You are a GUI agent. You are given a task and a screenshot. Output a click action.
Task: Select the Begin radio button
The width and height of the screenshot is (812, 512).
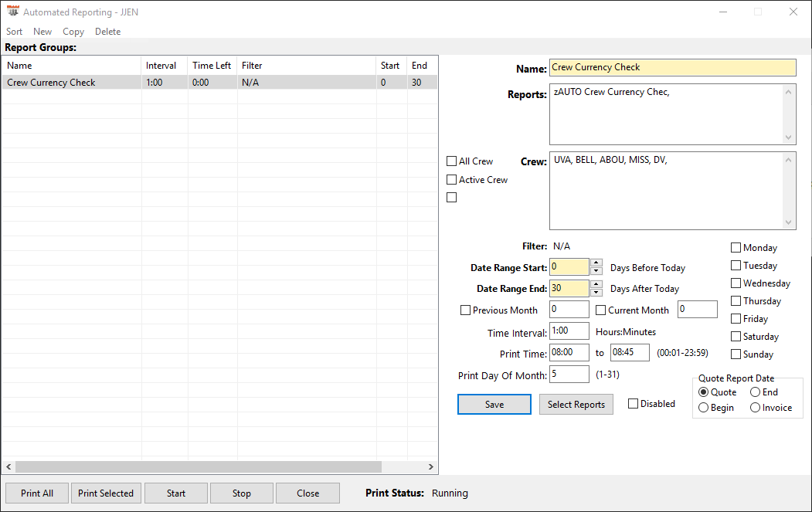click(703, 408)
